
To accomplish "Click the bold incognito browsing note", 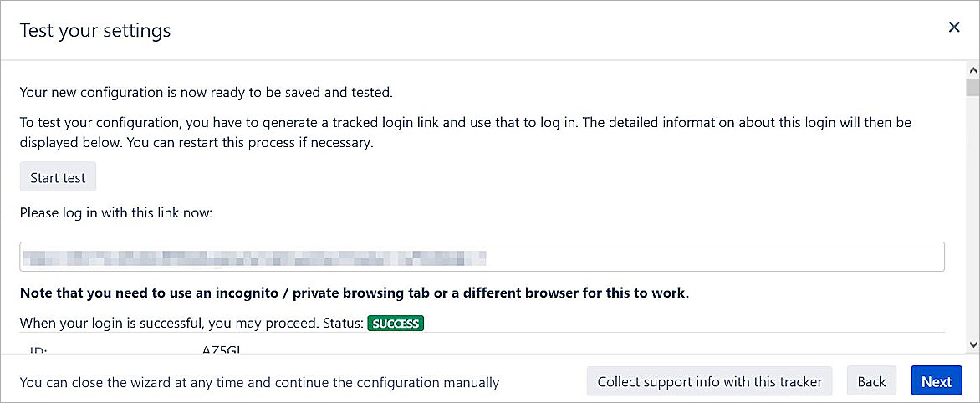I will 354,293.
